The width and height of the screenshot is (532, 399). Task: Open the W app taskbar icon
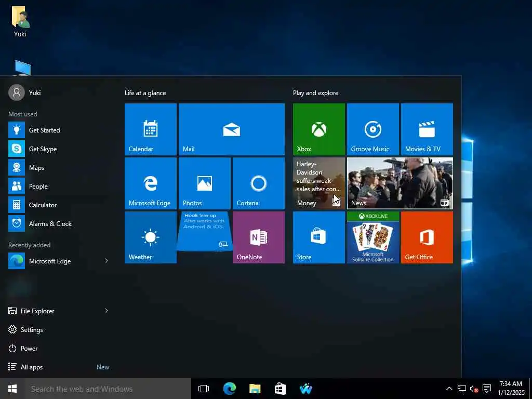pos(305,389)
